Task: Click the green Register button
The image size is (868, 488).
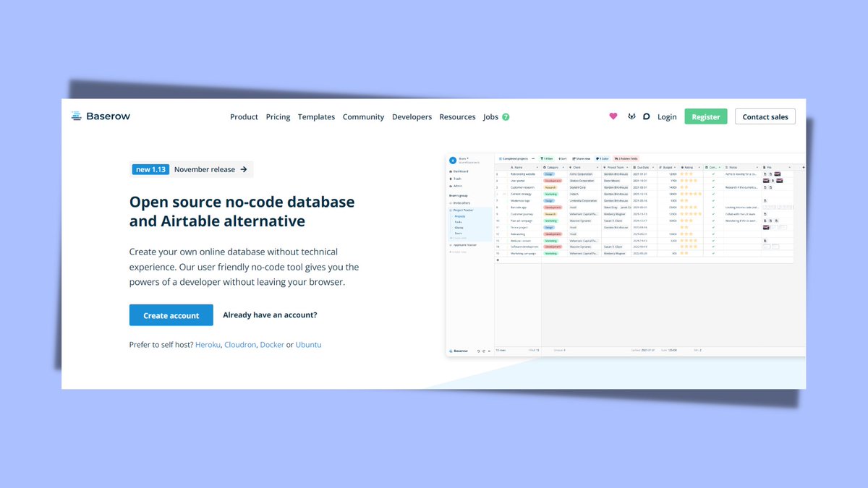Action: click(706, 116)
